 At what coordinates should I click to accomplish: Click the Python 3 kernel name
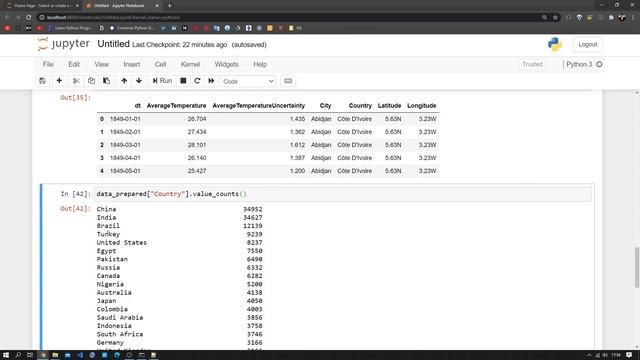pyautogui.click(x=579, y=64)
